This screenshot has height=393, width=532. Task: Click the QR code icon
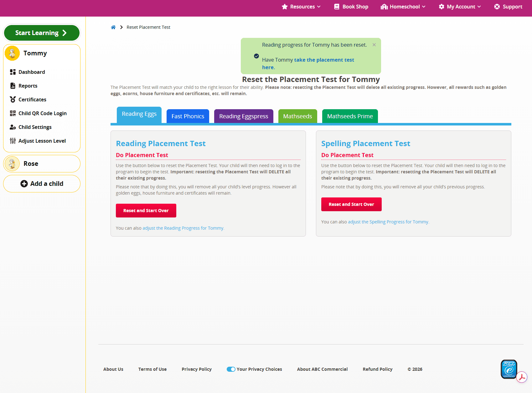tap(13, 113)
